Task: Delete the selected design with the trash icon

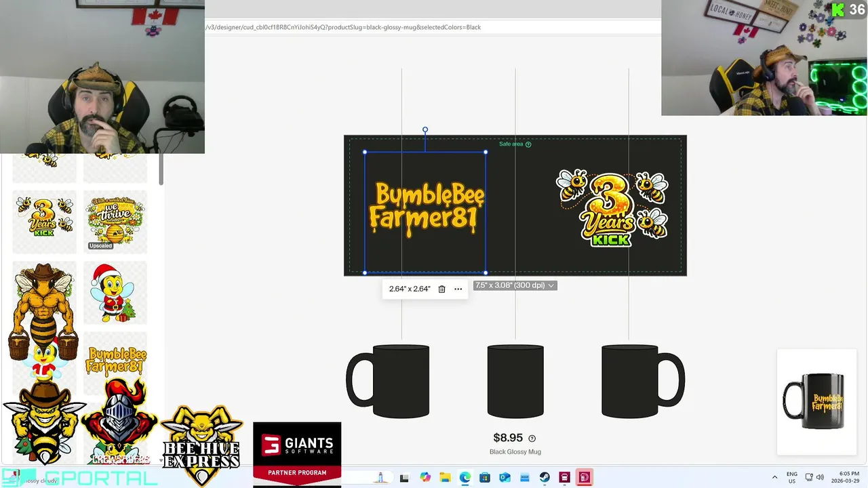Action: click(441, 289)
